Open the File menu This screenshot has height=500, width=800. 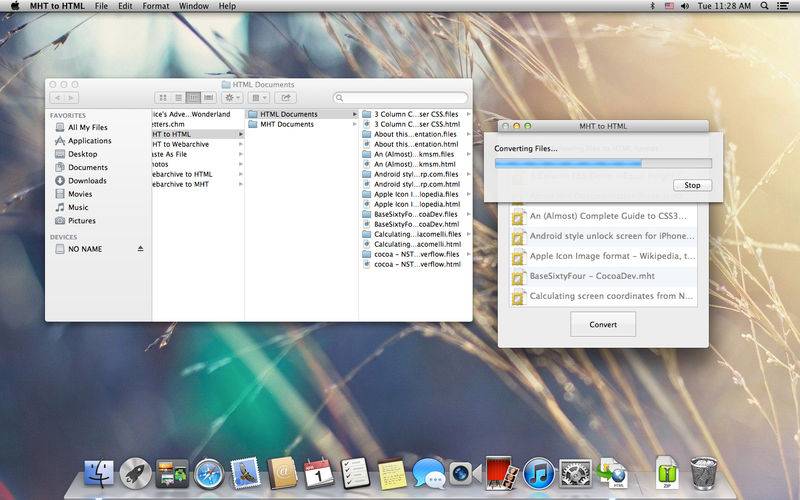[x=102, y=6]
